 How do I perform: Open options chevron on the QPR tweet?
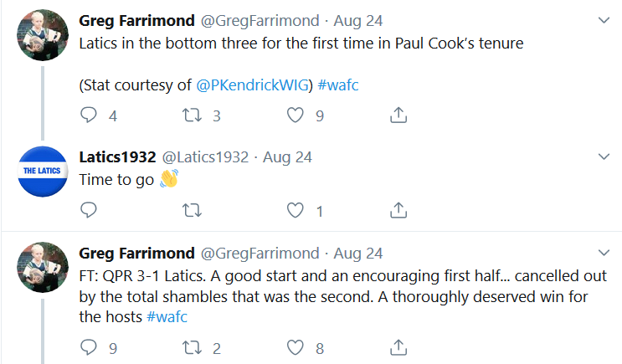pos(604,253)
